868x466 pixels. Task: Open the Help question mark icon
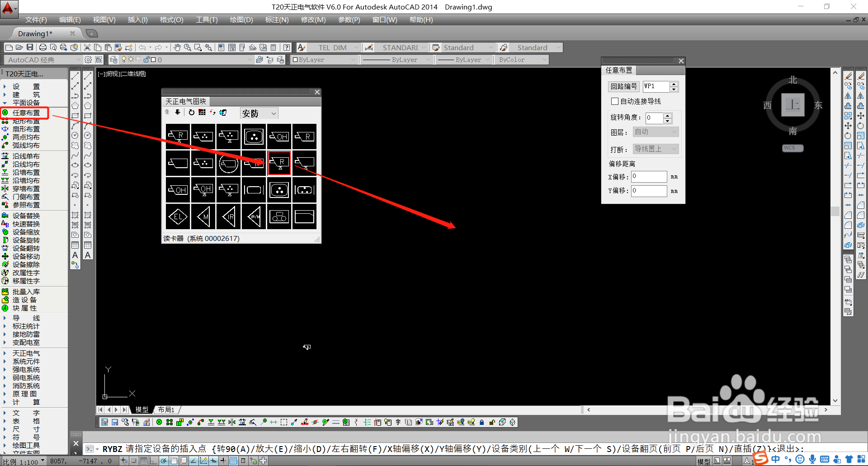pyautogui.click(x=287, y=47)
